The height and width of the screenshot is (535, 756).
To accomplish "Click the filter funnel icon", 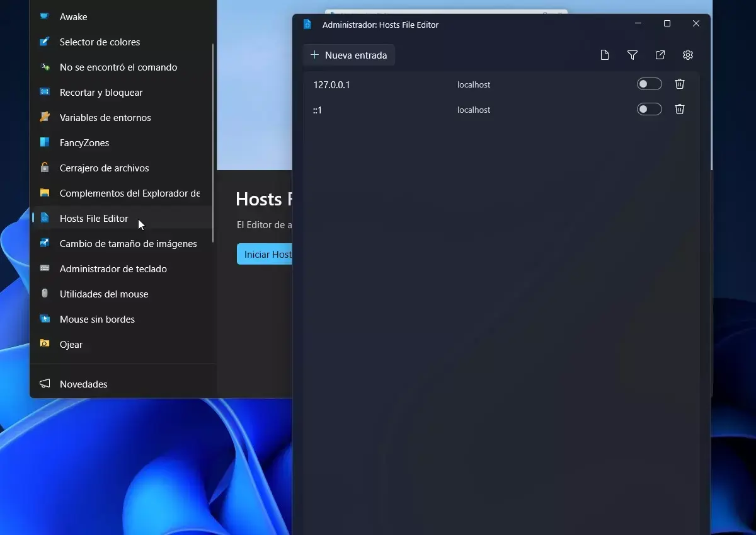I will click(x=633, y=55).
